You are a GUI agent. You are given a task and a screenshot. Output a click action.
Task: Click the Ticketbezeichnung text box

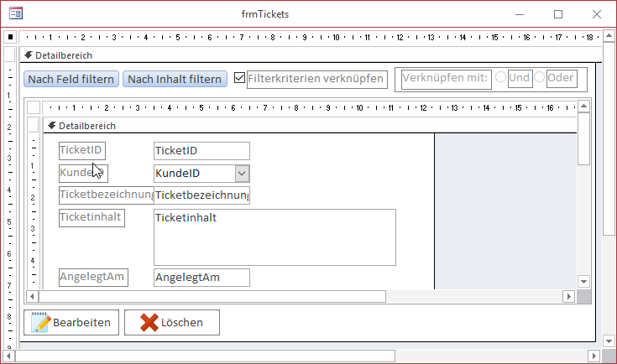[x=201, y=195]
